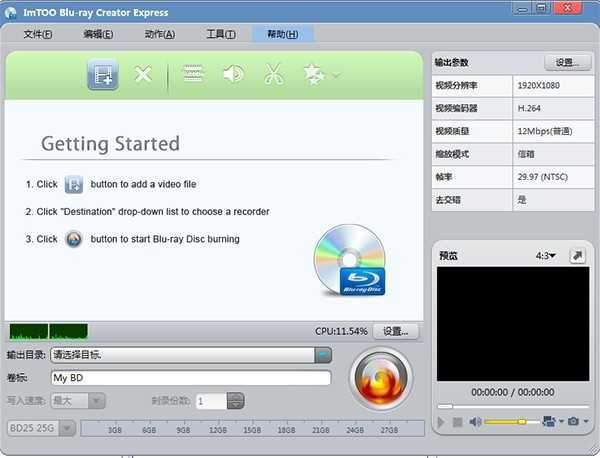
Task: Click the H.264 encoder value
Action: pyautogui.click(x=529, y=108)
